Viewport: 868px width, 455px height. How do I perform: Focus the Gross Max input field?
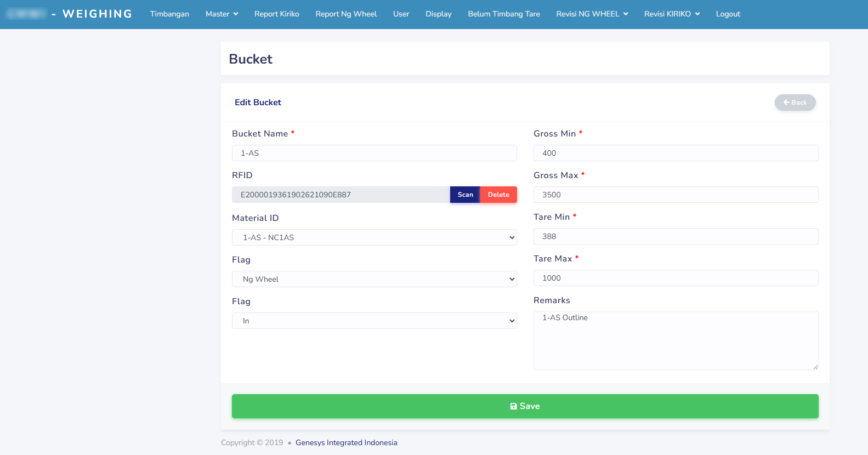click(676, 195)
